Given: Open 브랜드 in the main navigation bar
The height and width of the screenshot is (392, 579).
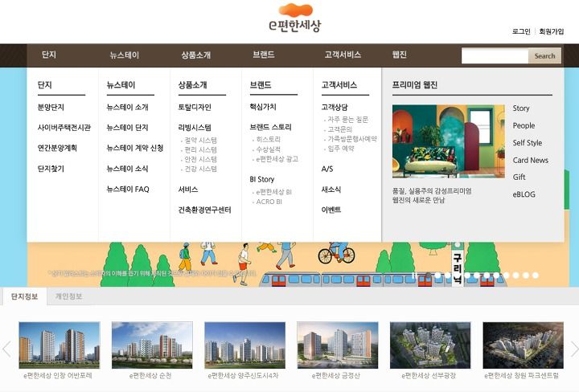Looking at the screenshot, I should (263, 55).
